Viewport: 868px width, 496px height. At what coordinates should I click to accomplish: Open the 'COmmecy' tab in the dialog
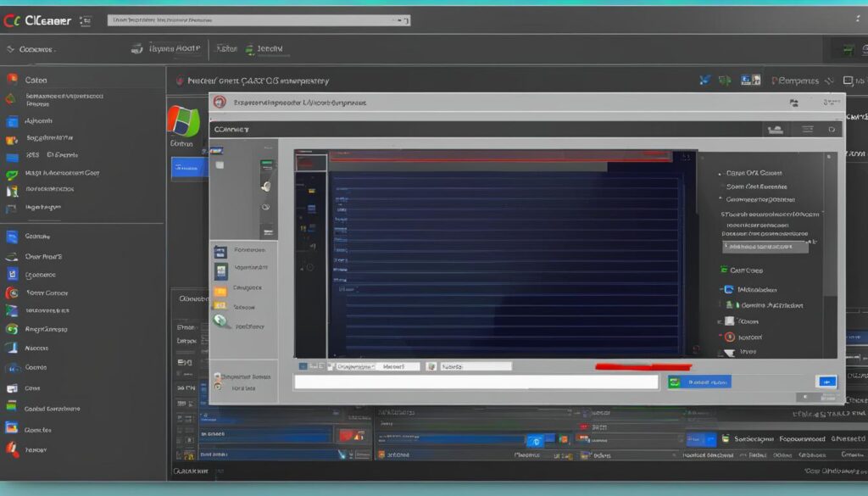231,129
